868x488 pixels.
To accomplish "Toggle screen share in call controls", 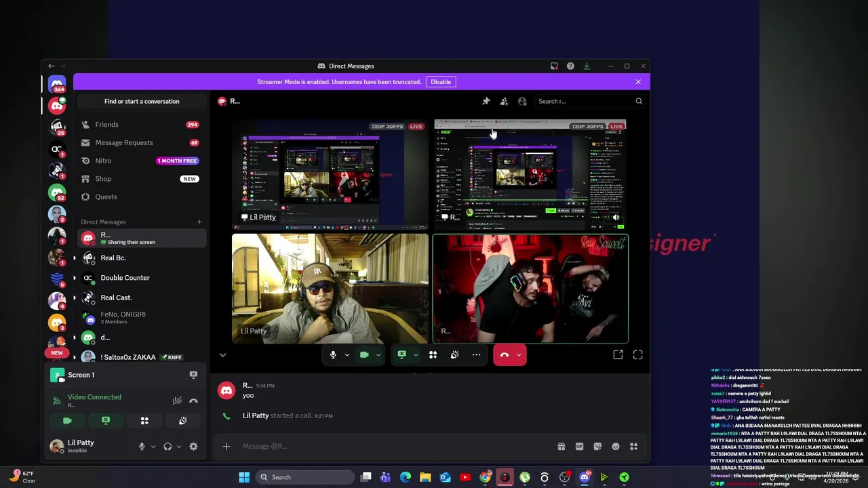I will coord(401,354).
